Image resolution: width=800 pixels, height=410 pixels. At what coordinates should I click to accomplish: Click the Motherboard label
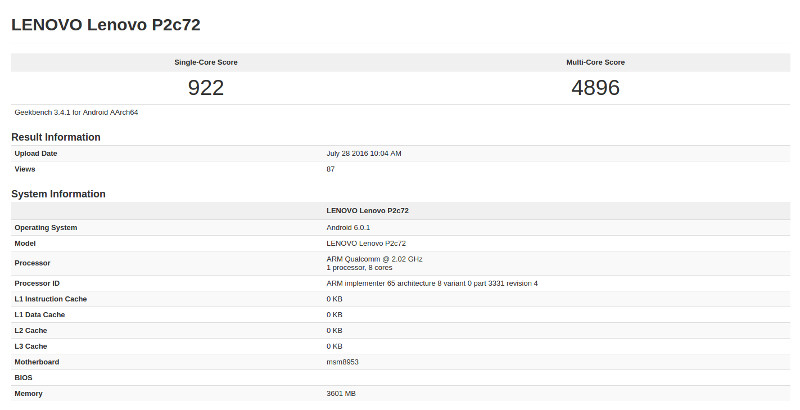pyautogui.click(x=37, y=362)
